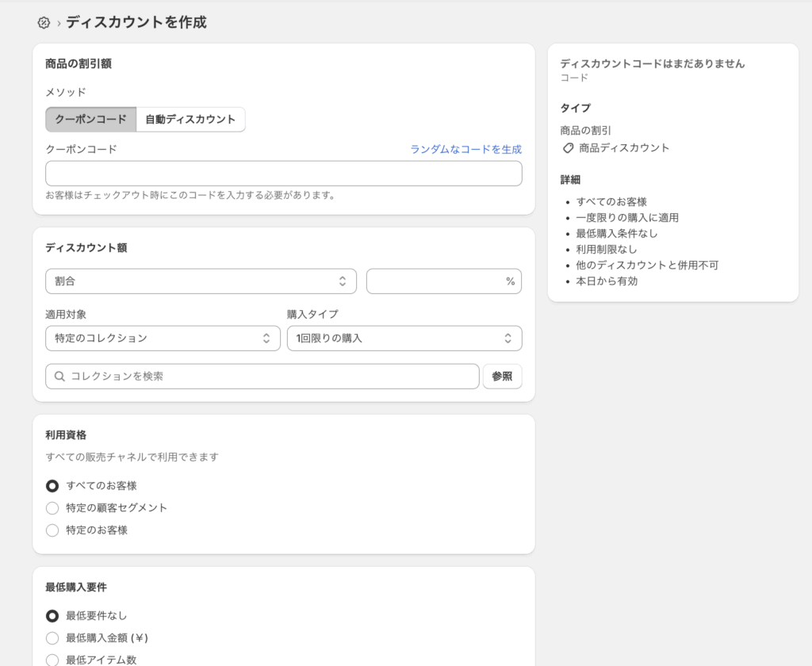Click the discount badge icon in breadcrumb
The width and height of the screenshot is (812, 666).
44,23
